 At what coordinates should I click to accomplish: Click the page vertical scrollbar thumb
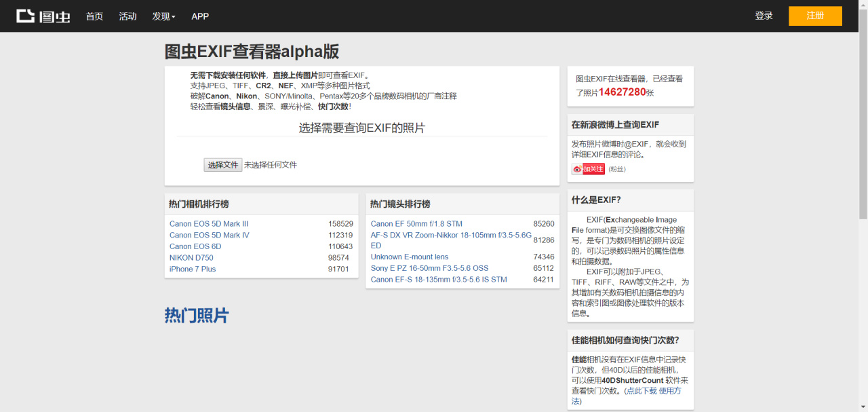pyautogui.click(x=863, y=114)
